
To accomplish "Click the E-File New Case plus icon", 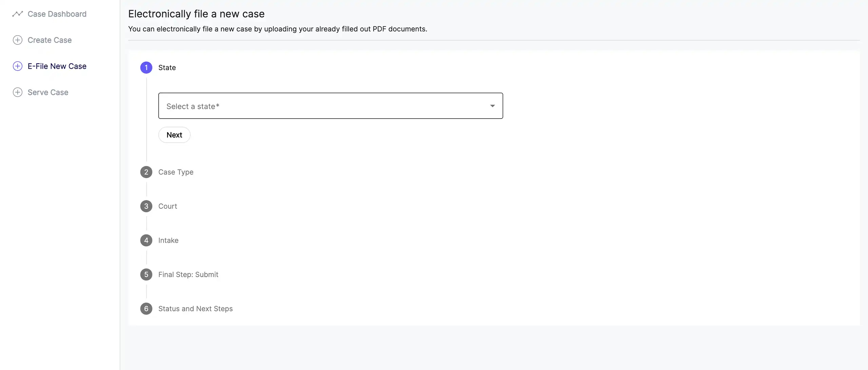I will [18, 66].
